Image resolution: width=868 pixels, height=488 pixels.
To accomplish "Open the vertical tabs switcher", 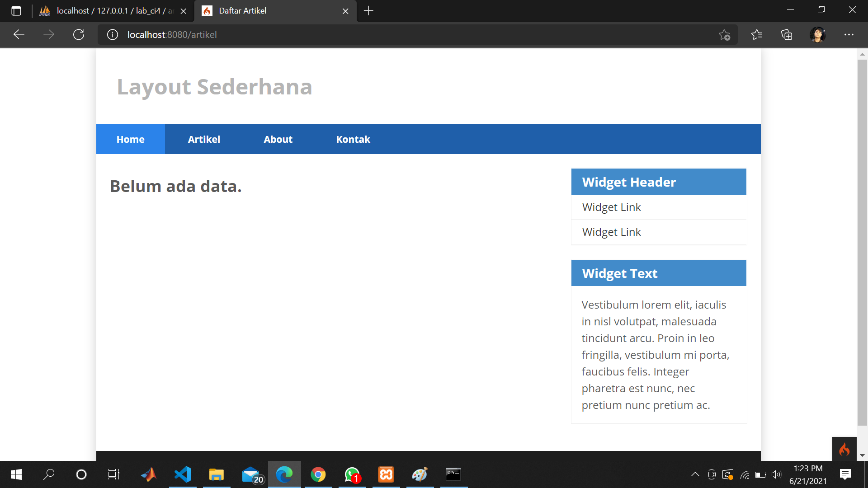I will [16, 11].
